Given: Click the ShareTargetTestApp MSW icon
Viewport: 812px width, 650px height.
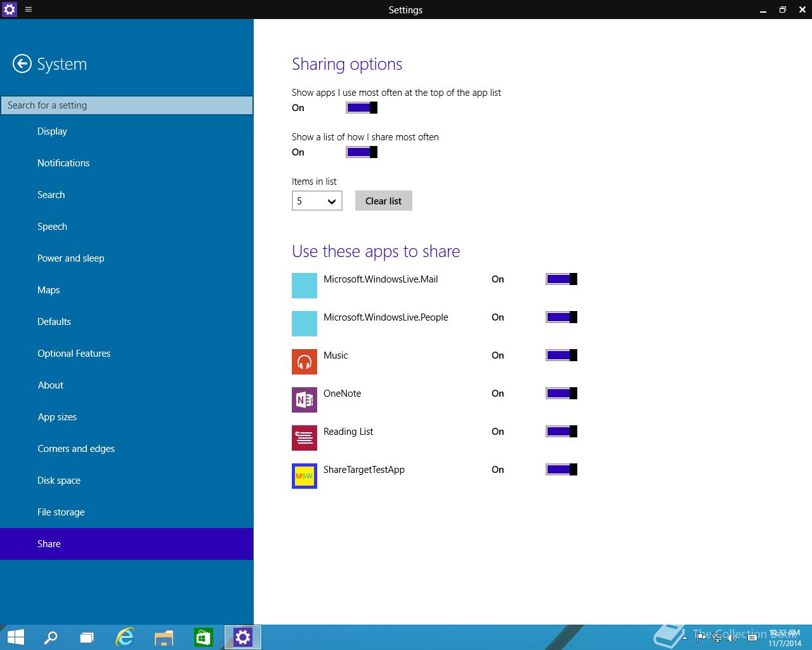Looking at the screenshot, I should (x=304, y=476).
